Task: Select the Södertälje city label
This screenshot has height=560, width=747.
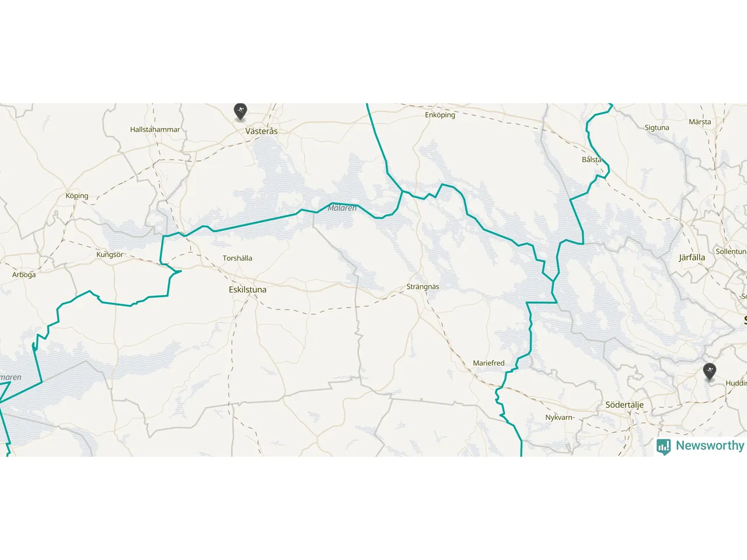Action: point(624,405)
